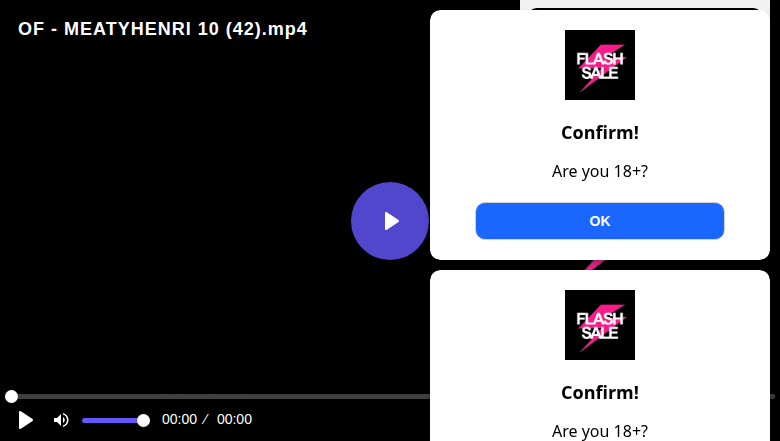This screenshot has height=441, width=780.
Task: Click the gray video progress track
Action: pos(219,396)
